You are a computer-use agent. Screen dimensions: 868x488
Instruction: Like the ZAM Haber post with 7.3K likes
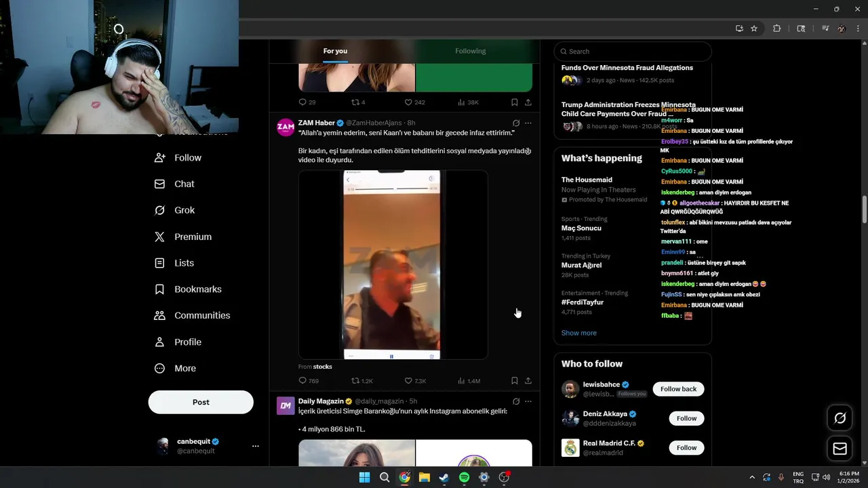(x=415, y=381)
